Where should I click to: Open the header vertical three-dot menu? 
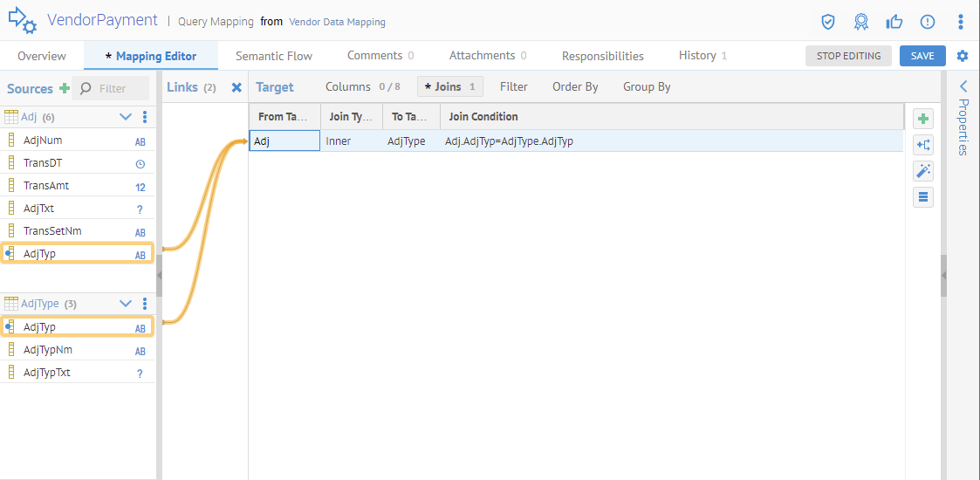click(x=961, y=22)
